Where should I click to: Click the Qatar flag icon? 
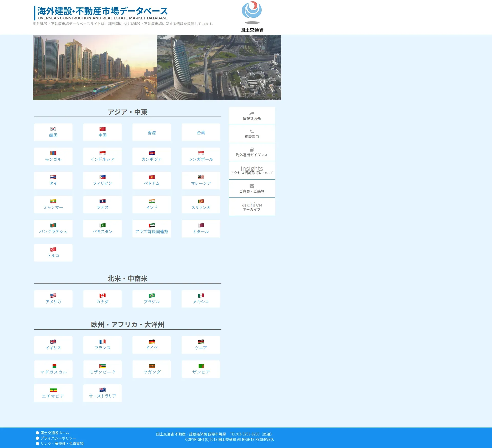[x=201, y=225]
